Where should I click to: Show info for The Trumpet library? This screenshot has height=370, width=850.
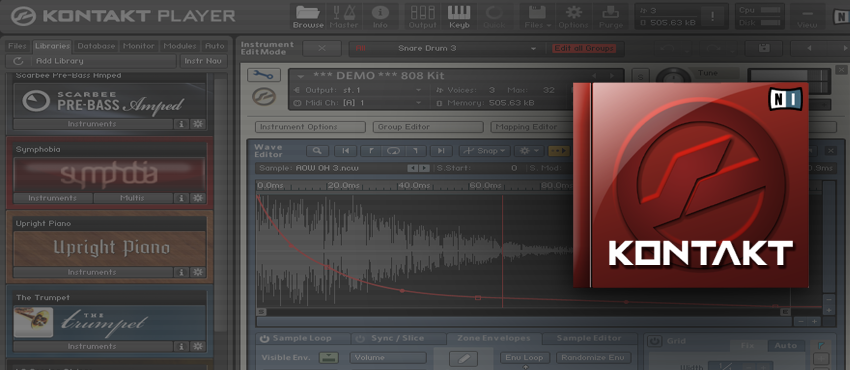[181, 346]
